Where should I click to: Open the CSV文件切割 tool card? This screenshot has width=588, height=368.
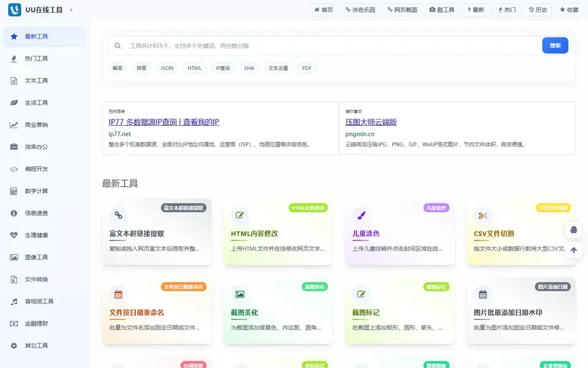[521, 232]
